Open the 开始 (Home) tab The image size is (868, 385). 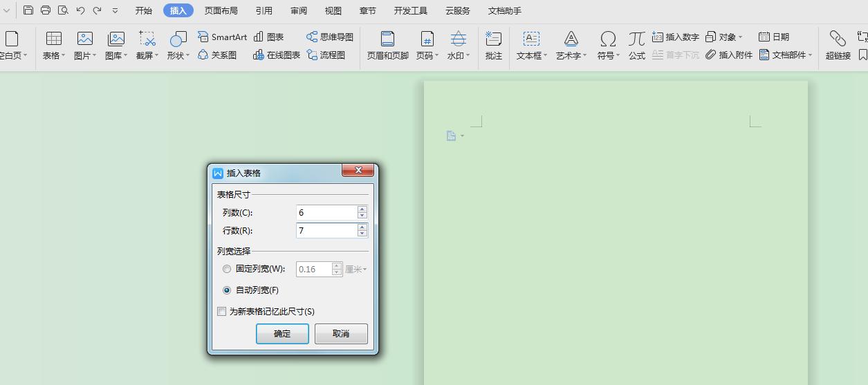tap(144, 10)
